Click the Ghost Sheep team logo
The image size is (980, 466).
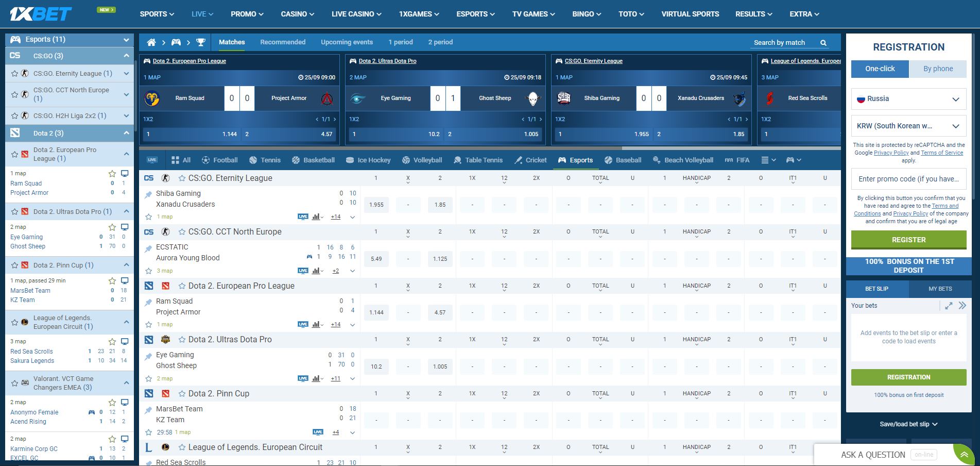[x=533, y=98]
